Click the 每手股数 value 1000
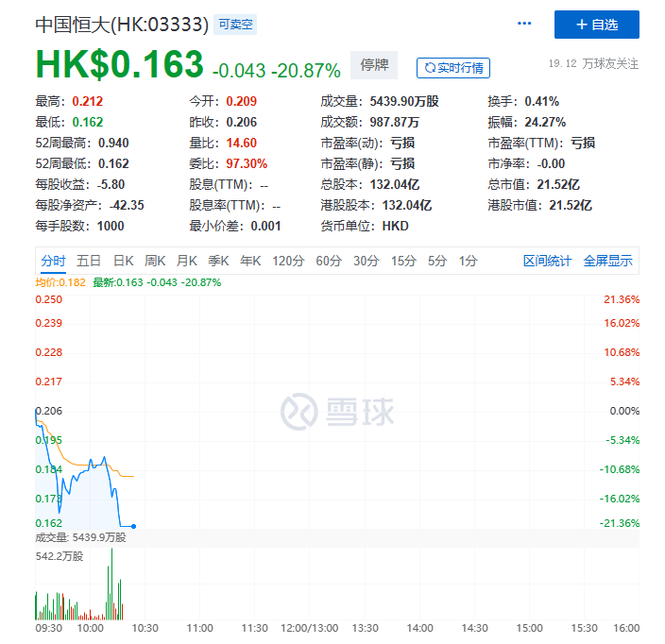 (x=111, y=226)
